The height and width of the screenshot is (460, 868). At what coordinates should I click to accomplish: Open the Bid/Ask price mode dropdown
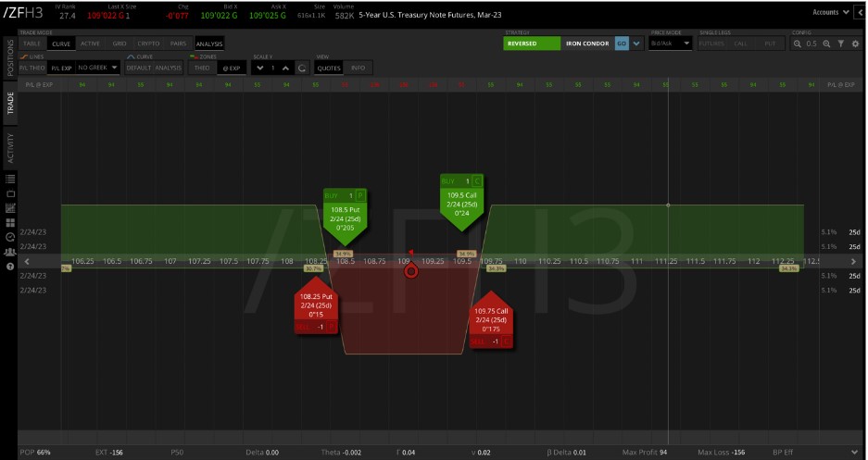coord(671,44)
